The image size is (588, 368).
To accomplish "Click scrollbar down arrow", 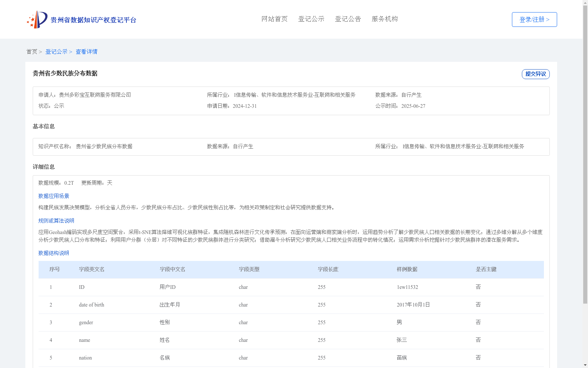I will pyautogui.click(x=585, y=365).
